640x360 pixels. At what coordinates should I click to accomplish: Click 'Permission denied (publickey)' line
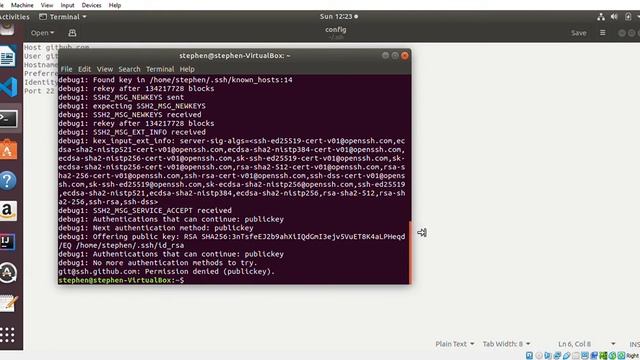click(167, 271)
